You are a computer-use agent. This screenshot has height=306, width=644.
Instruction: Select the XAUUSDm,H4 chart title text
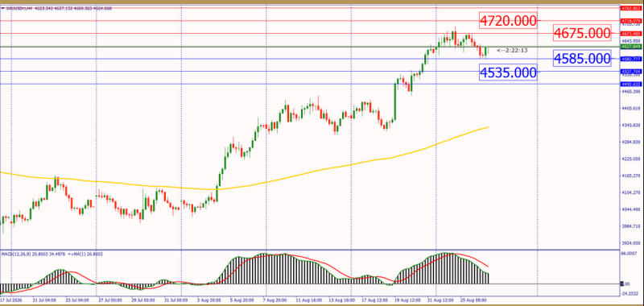pyautogui.click(x=19, y=9)
